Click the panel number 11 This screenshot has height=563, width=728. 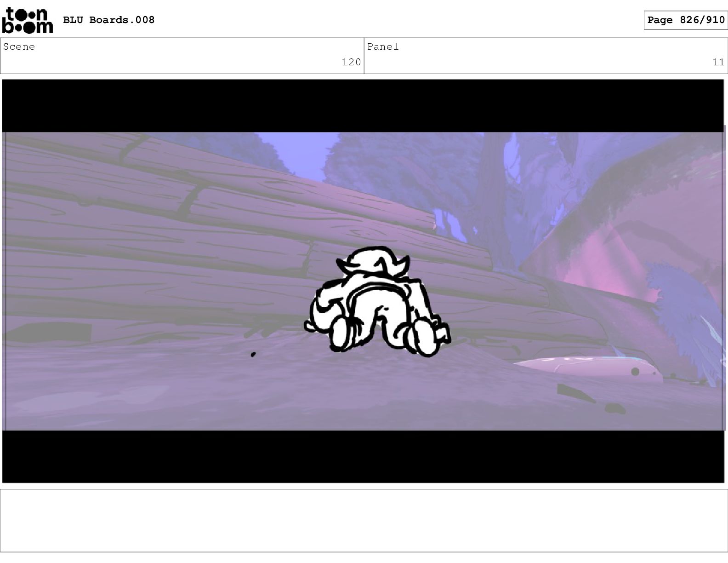[x=718, y=62]
